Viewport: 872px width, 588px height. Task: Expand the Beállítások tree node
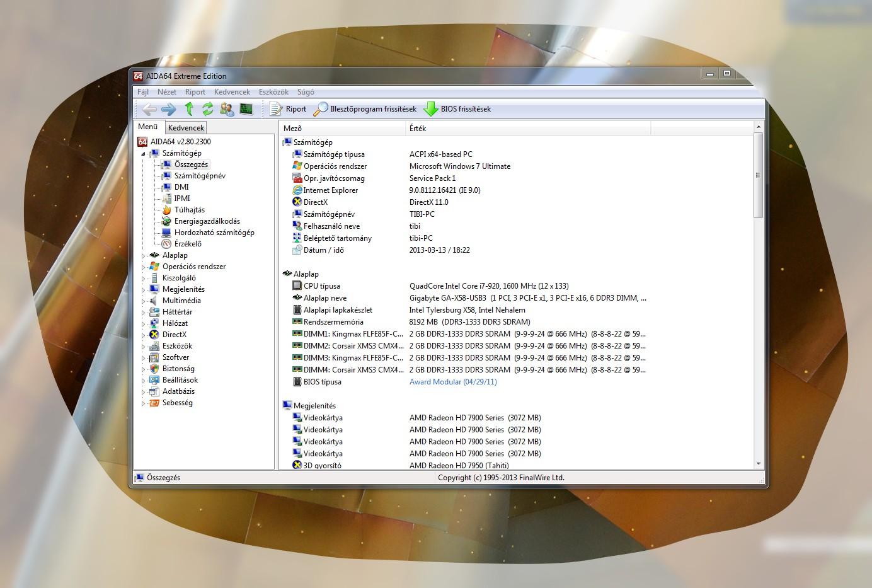(x=143, y=381)
